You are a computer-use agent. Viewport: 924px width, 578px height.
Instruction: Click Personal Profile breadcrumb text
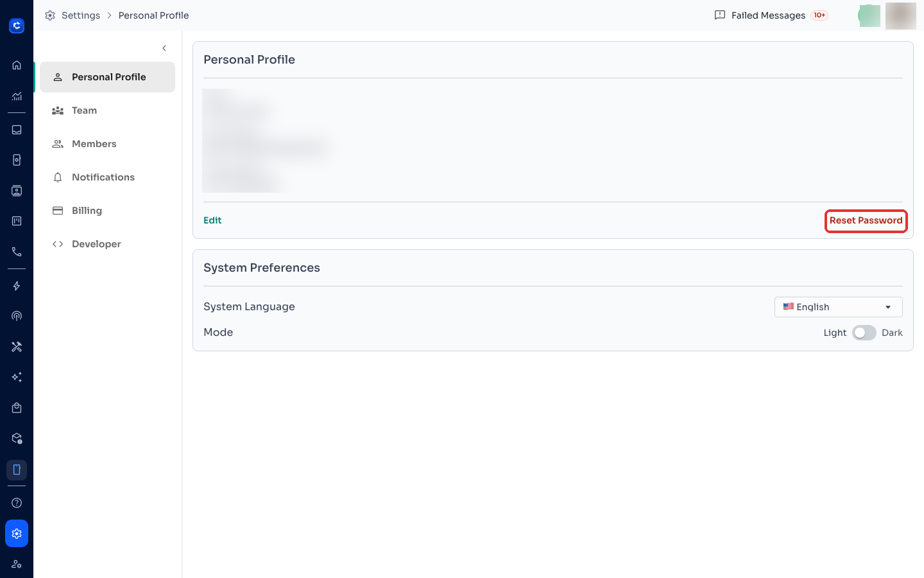coord(153,15)
